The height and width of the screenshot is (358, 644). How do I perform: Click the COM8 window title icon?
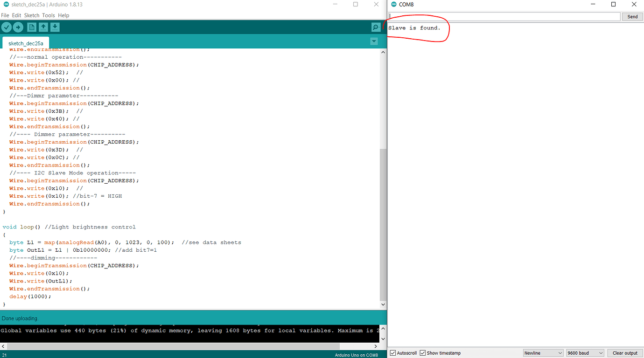click(x=393, y=4)
